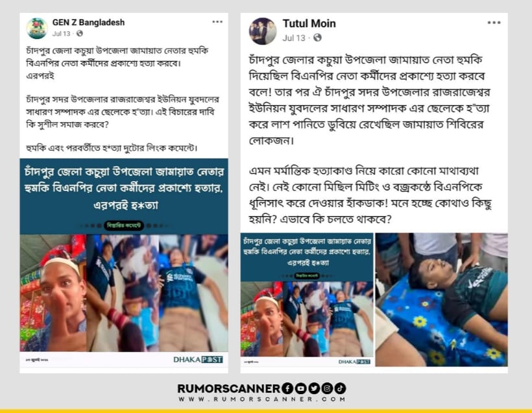
Task: Open the small photo card in Tutul Moin post
Action: pos(307,299)
